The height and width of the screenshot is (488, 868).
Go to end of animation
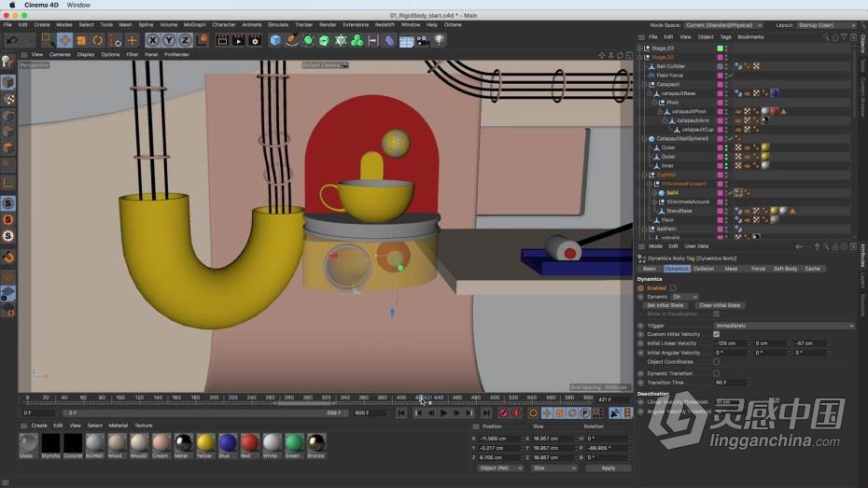pos(485,413)
